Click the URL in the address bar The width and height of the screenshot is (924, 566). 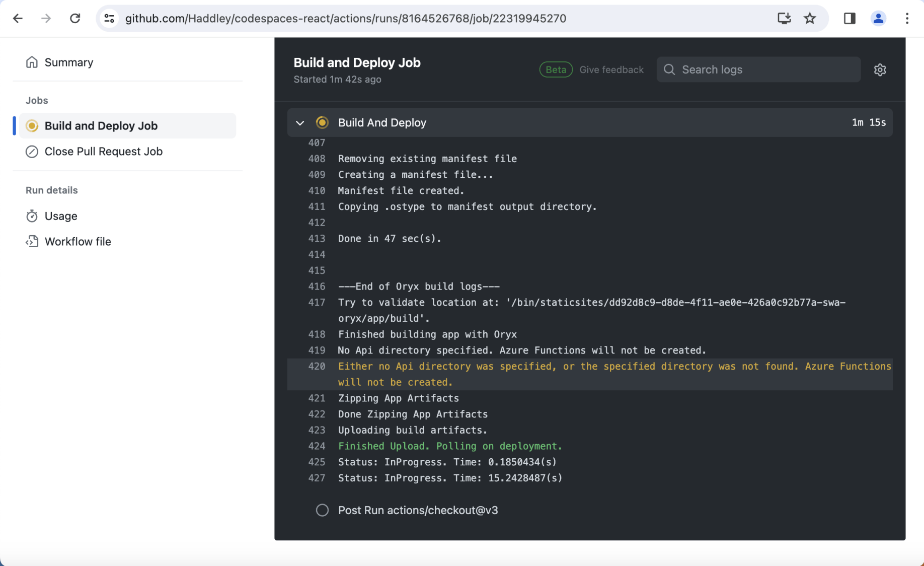point(345,19)
